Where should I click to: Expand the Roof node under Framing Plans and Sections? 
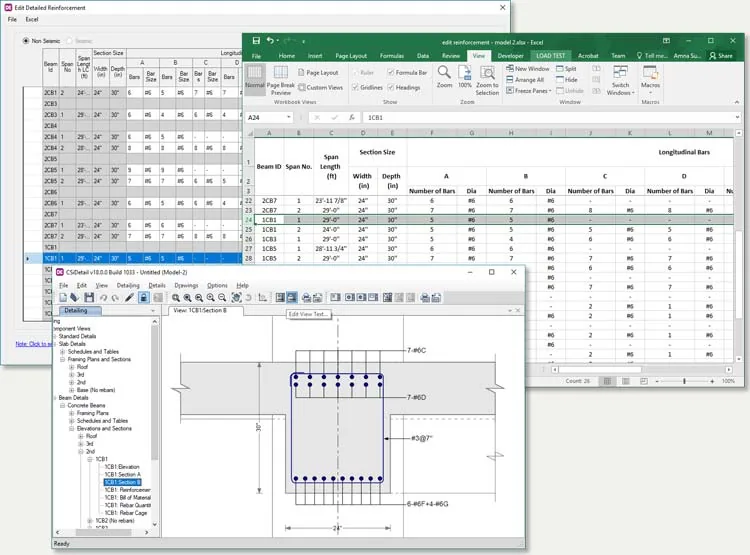click(72, 367)
